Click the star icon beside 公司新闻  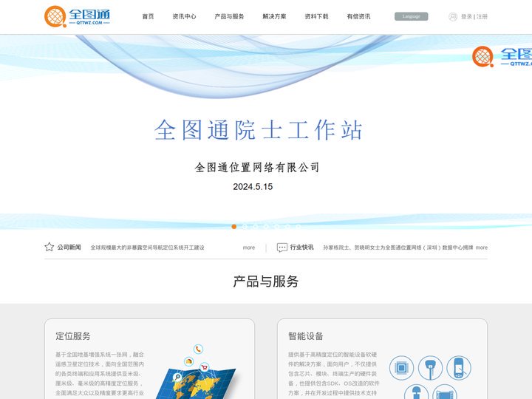pos(50,247)
